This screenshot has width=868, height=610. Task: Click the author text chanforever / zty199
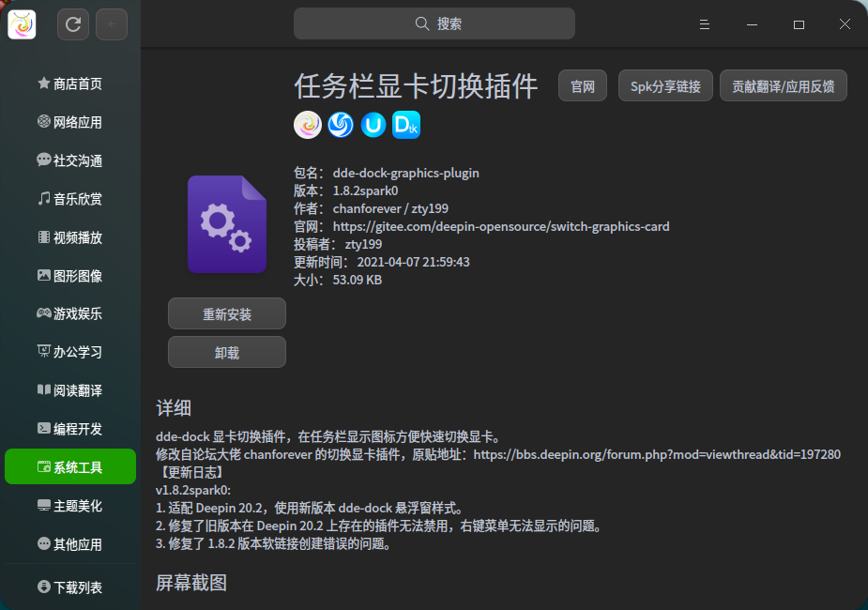tap(390, 208)
